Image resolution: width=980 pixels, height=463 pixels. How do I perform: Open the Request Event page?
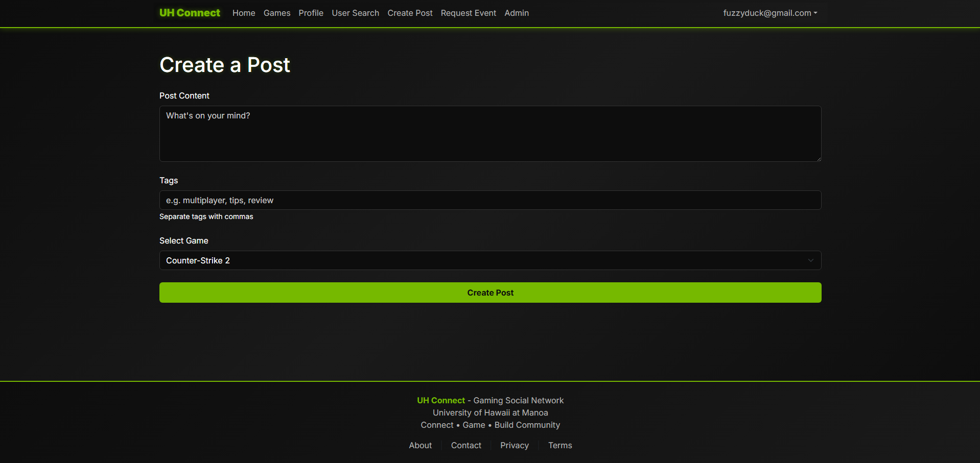click(468, 13)
